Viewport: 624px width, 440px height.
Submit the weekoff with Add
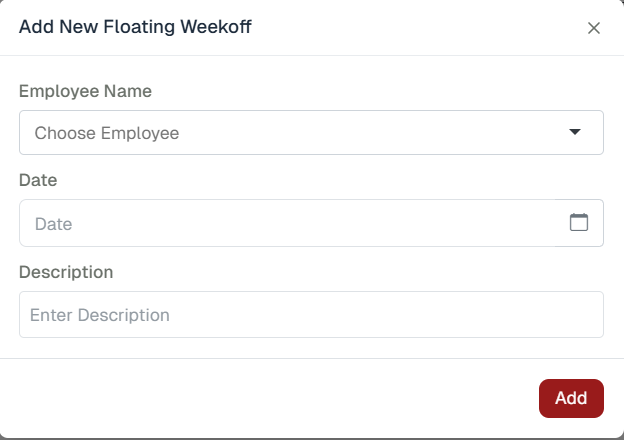pos(571,398)
